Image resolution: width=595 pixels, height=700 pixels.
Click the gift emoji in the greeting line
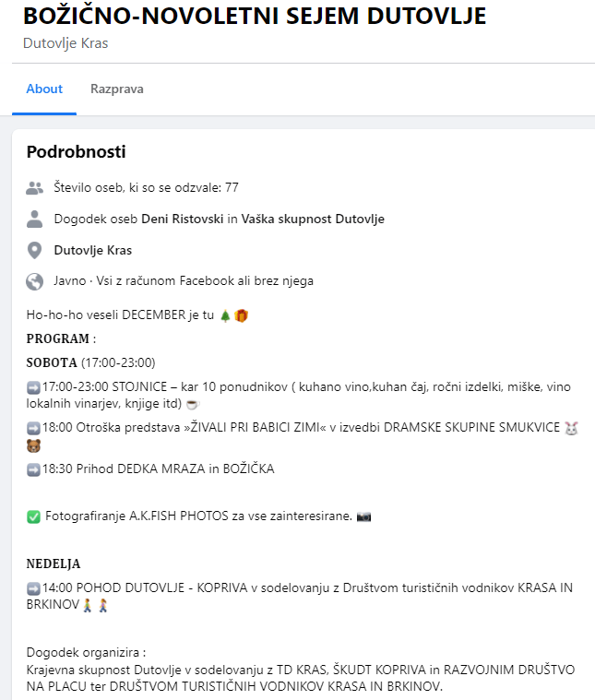(241, 315)
